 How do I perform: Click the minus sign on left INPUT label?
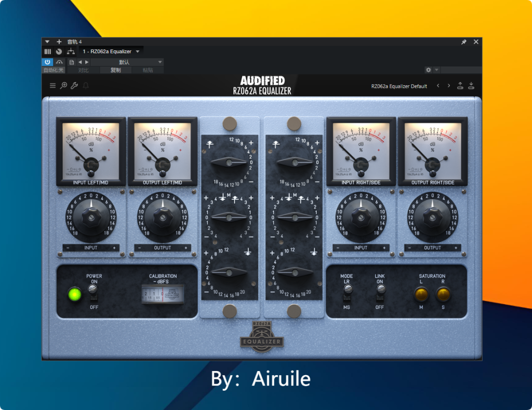click(x=68, y=248)
